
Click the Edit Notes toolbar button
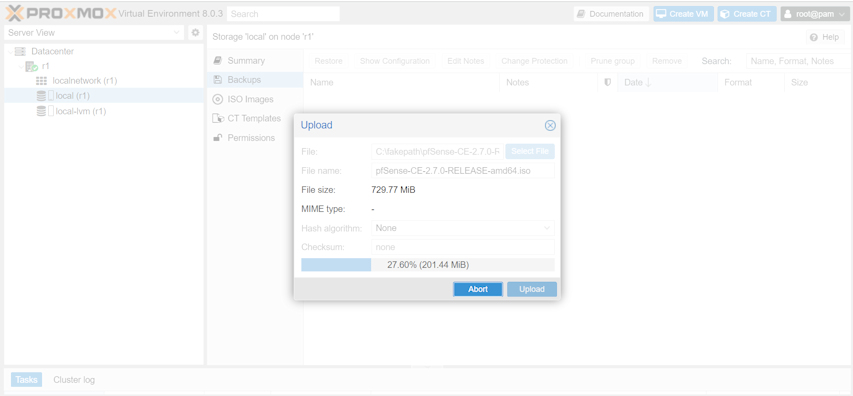(466, 61)
